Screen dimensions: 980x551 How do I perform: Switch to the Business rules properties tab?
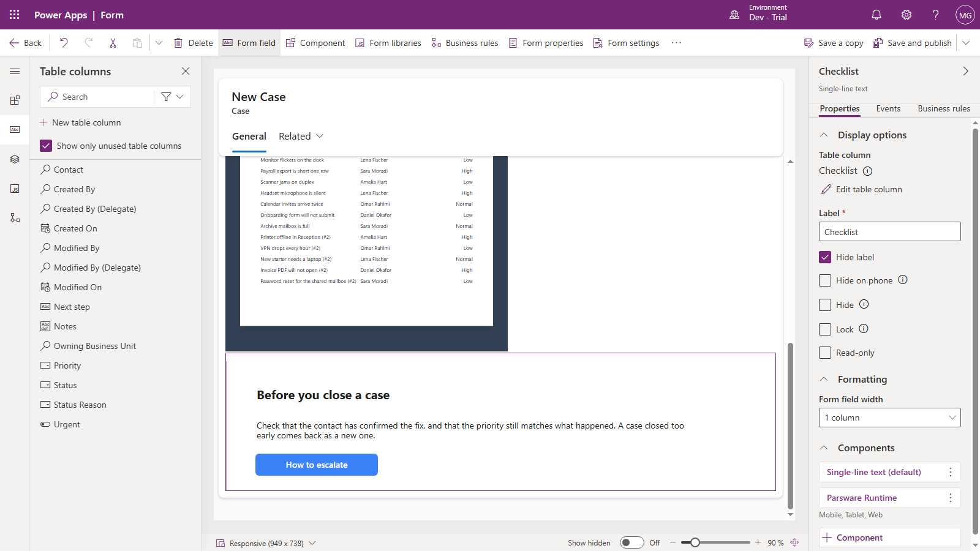tap(944, 108)
